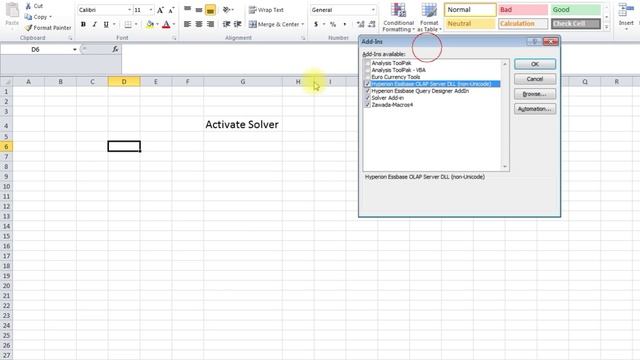The height and width of the screenshot is (360, 640).
Task: Click OK in Add-Ins dialog
Action: click(535, 64)
